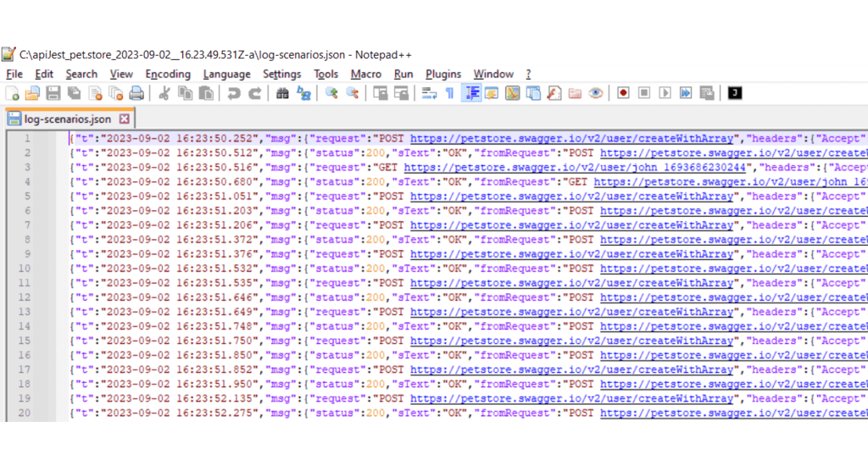Open the Window menu
The image size is (868, 466).
pyautogui.click(x=493, y=75)
